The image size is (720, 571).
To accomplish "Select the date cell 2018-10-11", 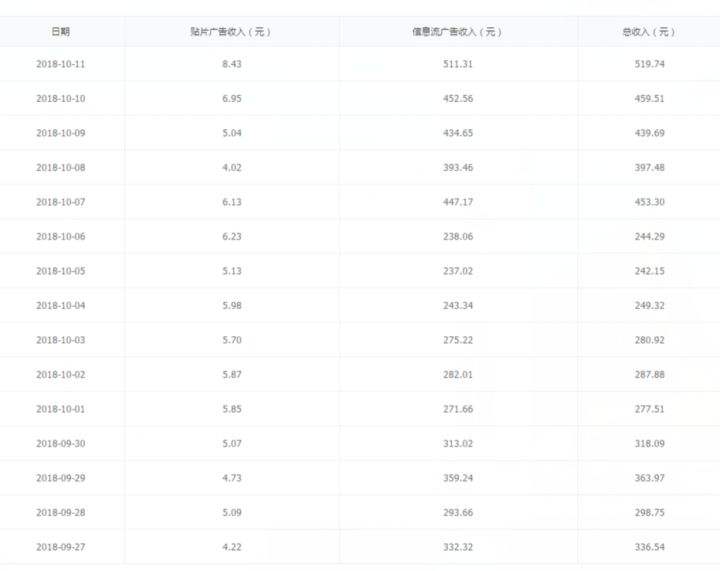I will click(61, 64).
